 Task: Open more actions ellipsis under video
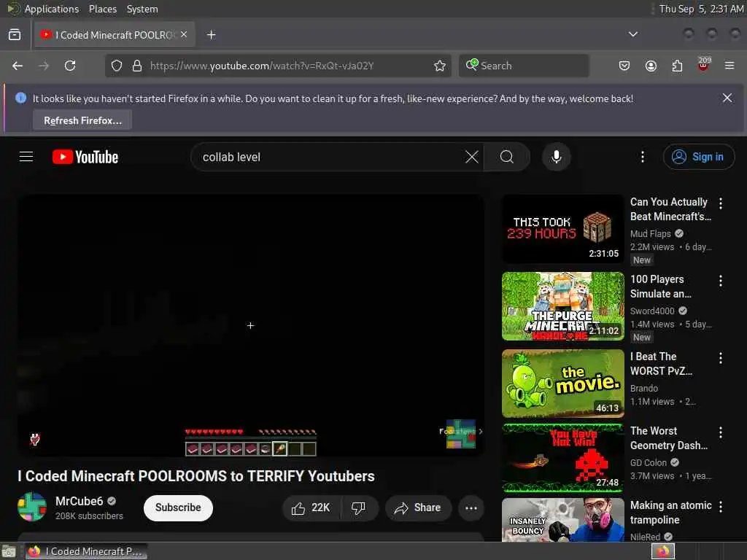pos(471,508)
